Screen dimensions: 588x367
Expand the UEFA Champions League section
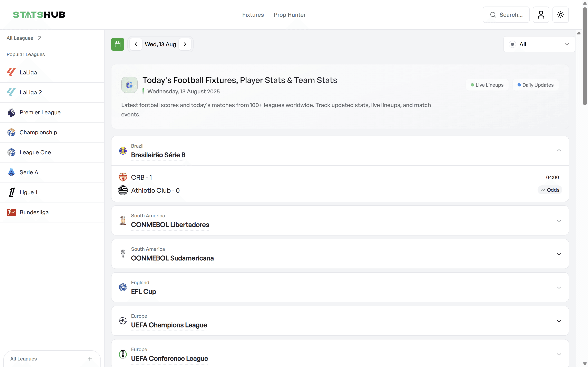coord(559,321)
